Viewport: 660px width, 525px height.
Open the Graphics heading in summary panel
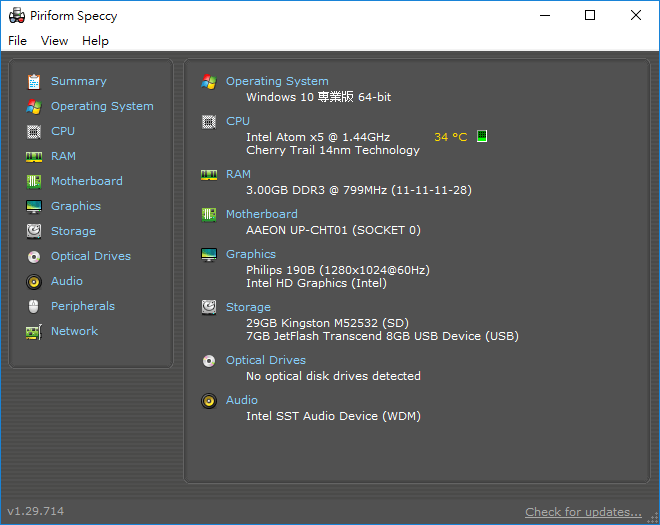pyautogui.click(x=250, y=254)
